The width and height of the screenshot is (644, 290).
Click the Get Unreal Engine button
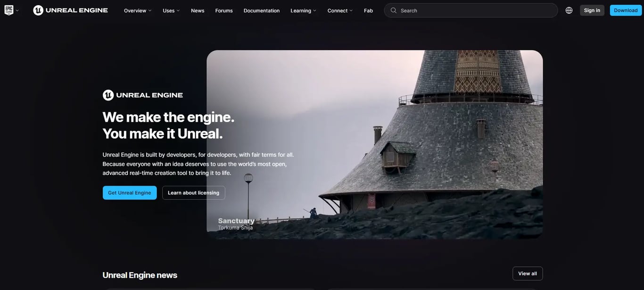tap(130, 193)
